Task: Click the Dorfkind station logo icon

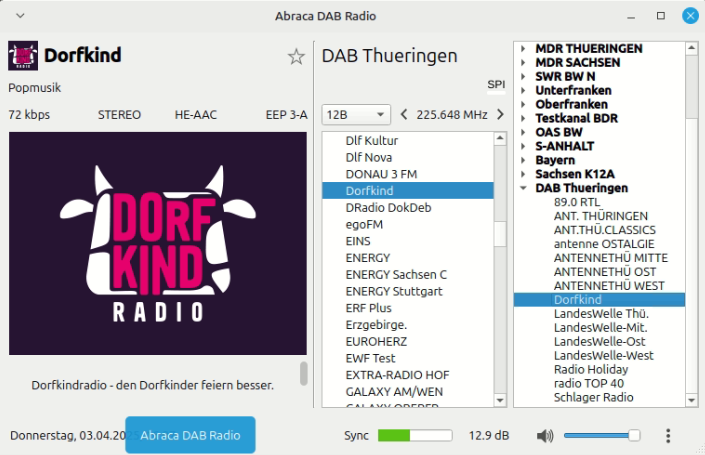Action: tap(23, 56)
